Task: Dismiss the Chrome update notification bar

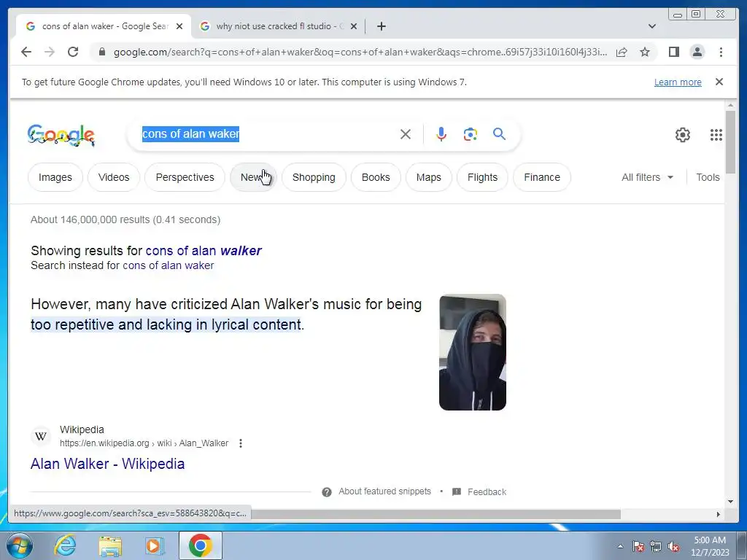Action: 719,82
